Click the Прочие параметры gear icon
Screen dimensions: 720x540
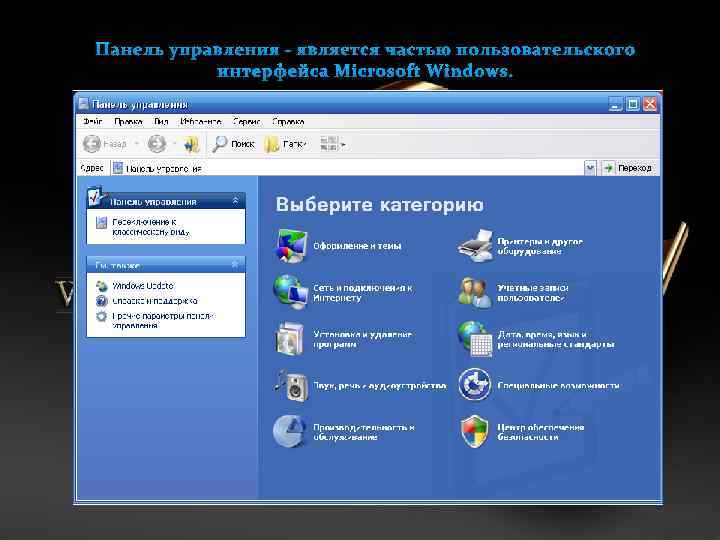101,316
